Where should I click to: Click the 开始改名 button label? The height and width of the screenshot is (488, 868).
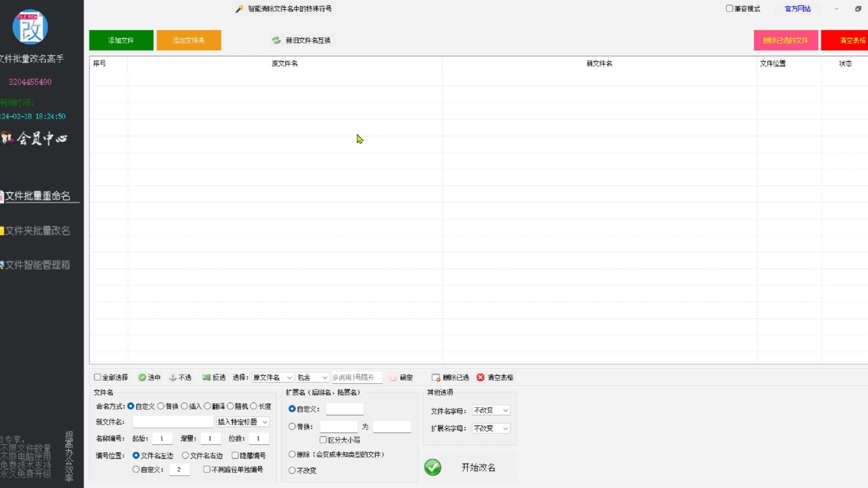click(x=478, y=468)
